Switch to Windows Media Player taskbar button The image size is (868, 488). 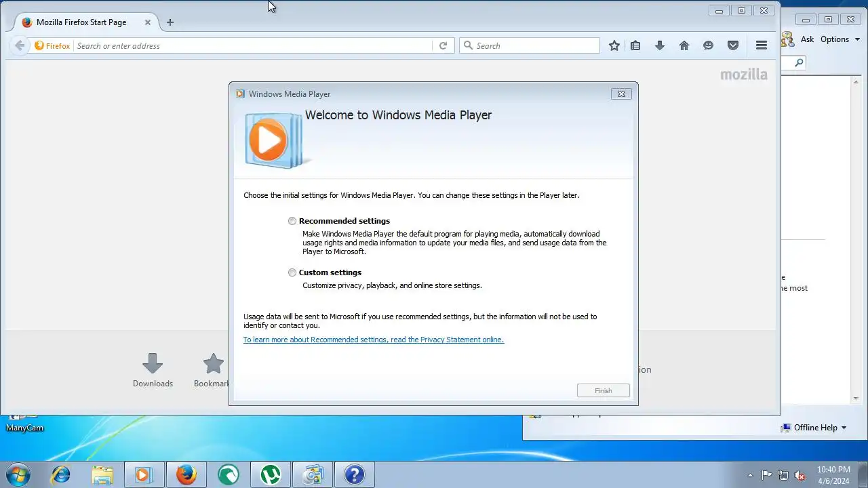click(x=144, y=474)
